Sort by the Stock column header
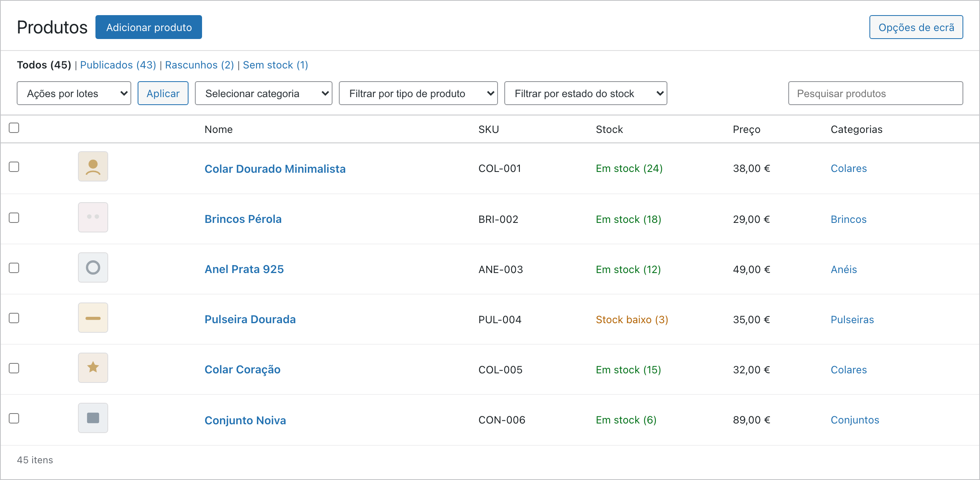The width and height of the screenshot is (980, 480). [x=609, y=129]
